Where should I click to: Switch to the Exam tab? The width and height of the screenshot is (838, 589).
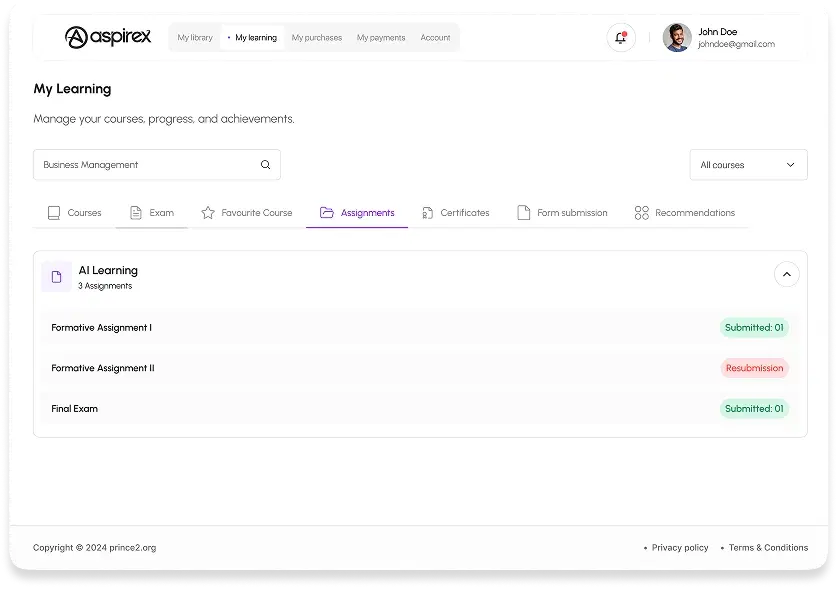click(152, 213)
